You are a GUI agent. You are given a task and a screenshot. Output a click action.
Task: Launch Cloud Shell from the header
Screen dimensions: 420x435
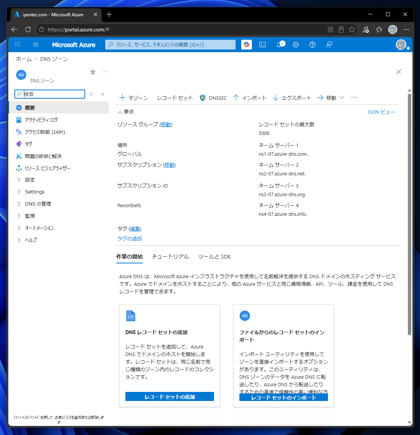[x=263, y=45]
